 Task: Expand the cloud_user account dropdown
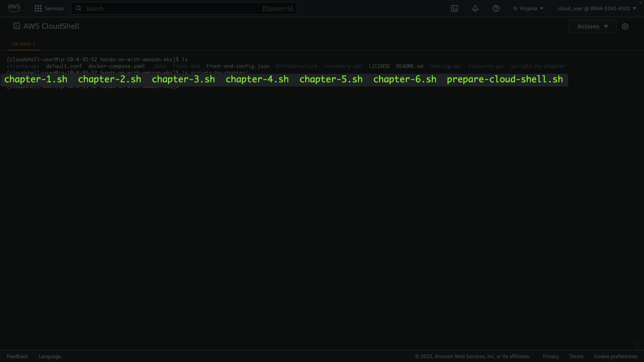[x=597, y=8]
